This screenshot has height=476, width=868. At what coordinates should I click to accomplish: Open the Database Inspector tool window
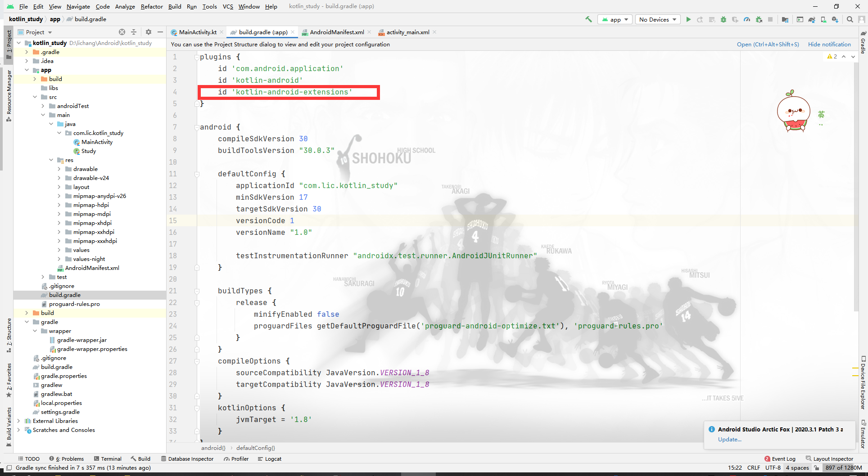(187, 459)
